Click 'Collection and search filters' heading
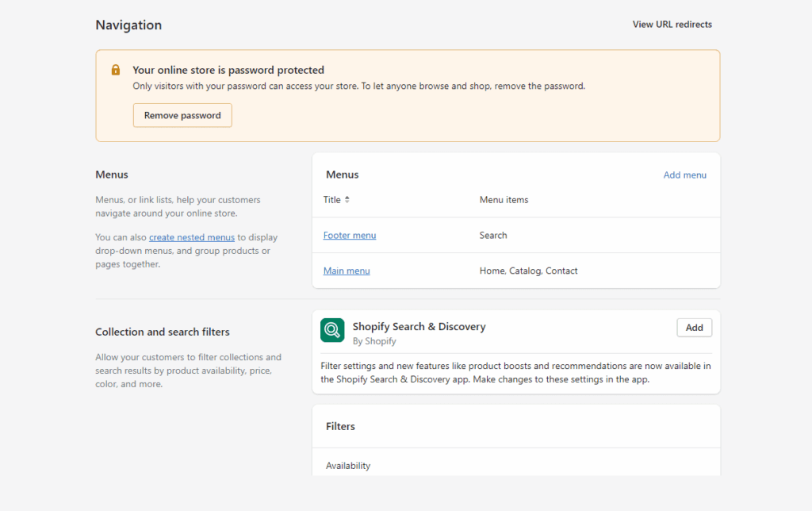The image size is (812, 511). pyautogui.click(x=162, y=332)
